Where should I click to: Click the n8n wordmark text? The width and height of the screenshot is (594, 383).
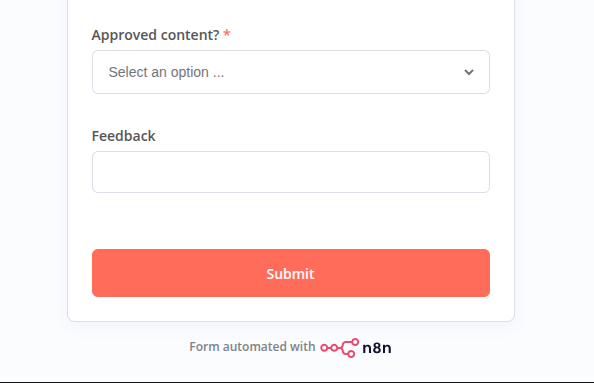coord(377,348)
